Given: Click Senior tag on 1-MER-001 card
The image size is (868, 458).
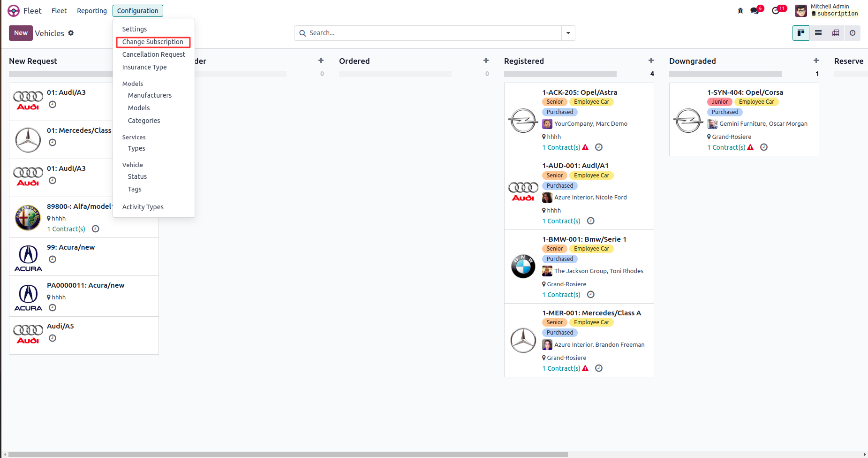Looking at the screenshot, I should (x=555, y=322).
